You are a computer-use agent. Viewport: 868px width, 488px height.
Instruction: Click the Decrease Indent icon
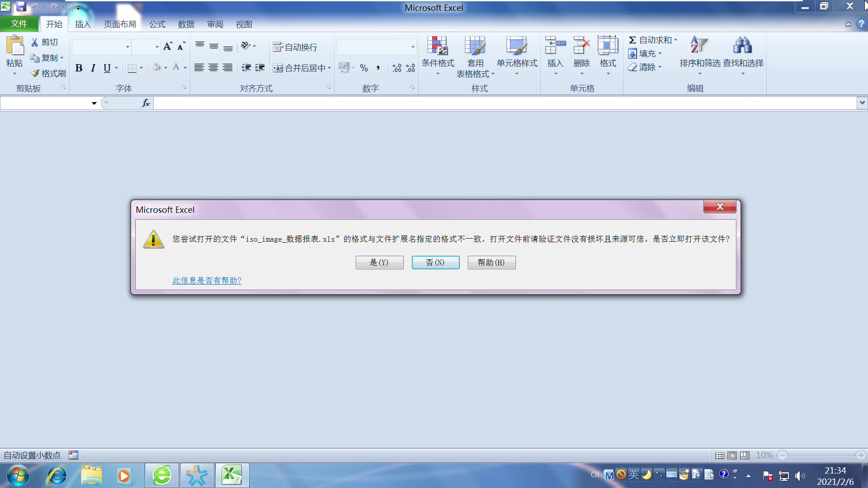(246, 68)
